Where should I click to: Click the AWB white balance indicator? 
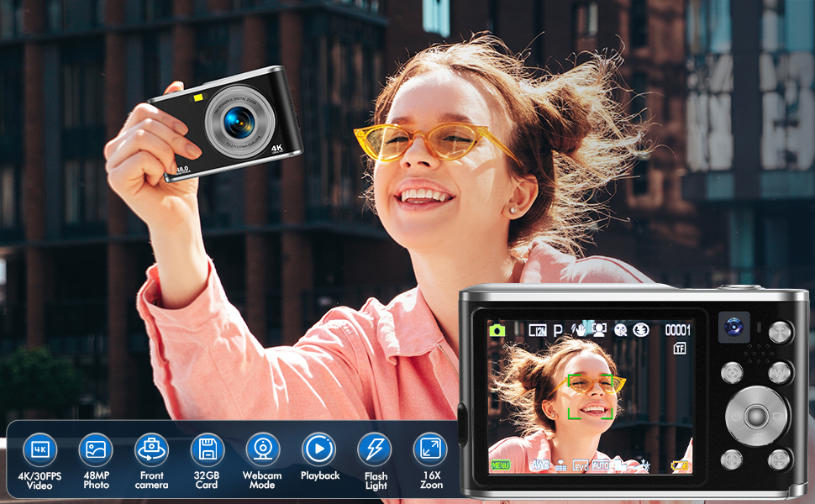point(540,465)
